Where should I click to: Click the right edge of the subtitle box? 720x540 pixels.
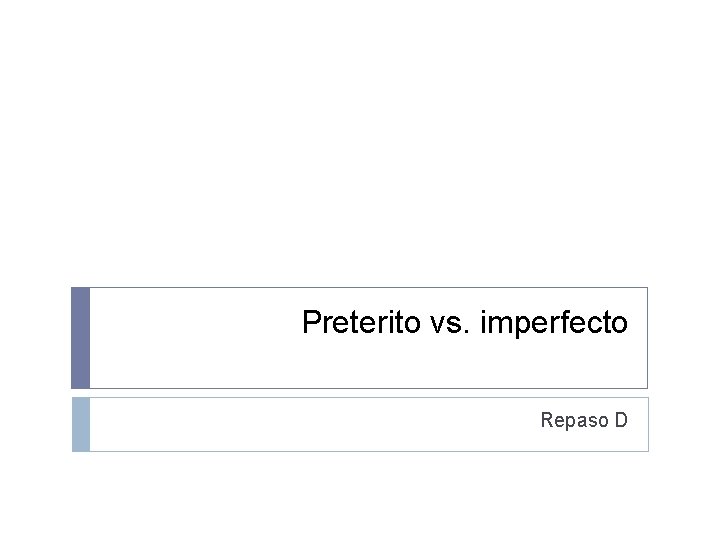648,424
